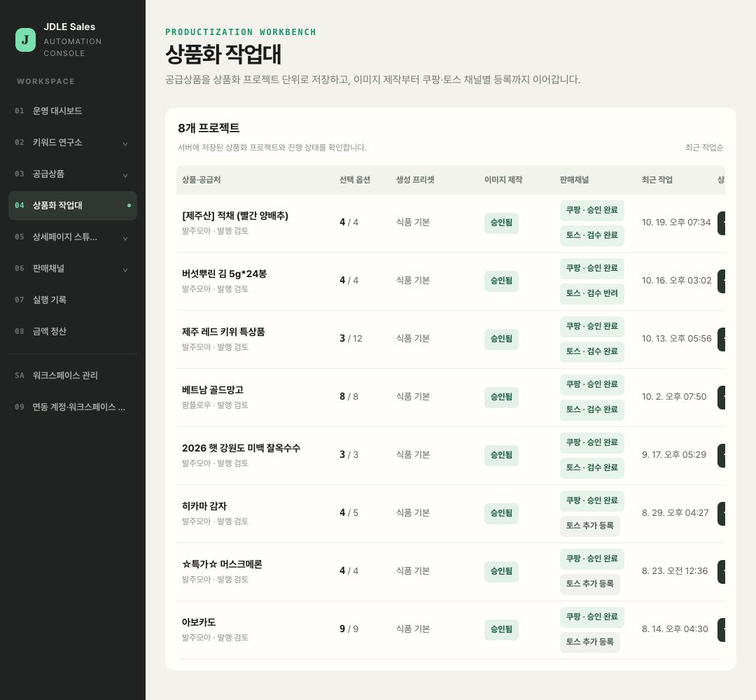
Task: Open 워크스페이스 관리 in the sidebar
Action: click(x=73, y=375)
